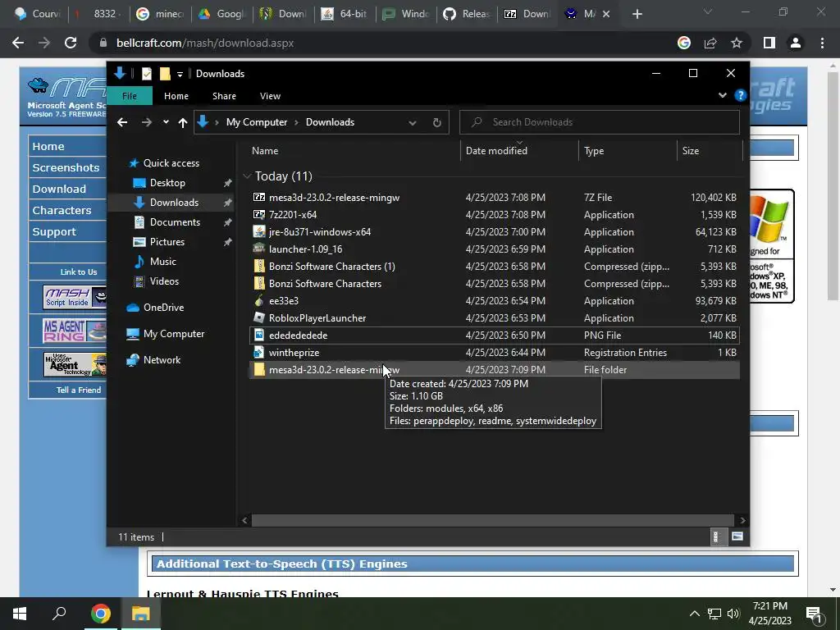This screenshot has height=630, width=840.
Task: Click the edededede PNG file icon
Action: tap(258, 335)
